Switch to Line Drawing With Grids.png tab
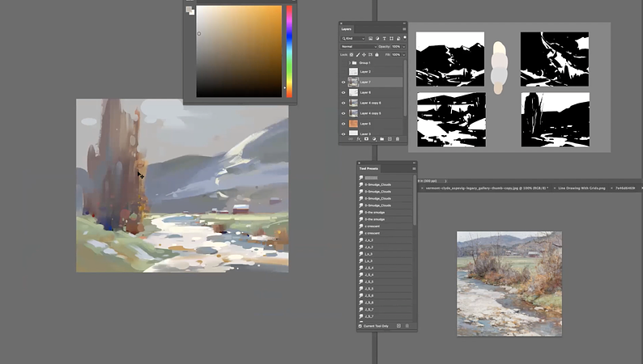The height and width of the screenshot is (364, 643). 581,188
